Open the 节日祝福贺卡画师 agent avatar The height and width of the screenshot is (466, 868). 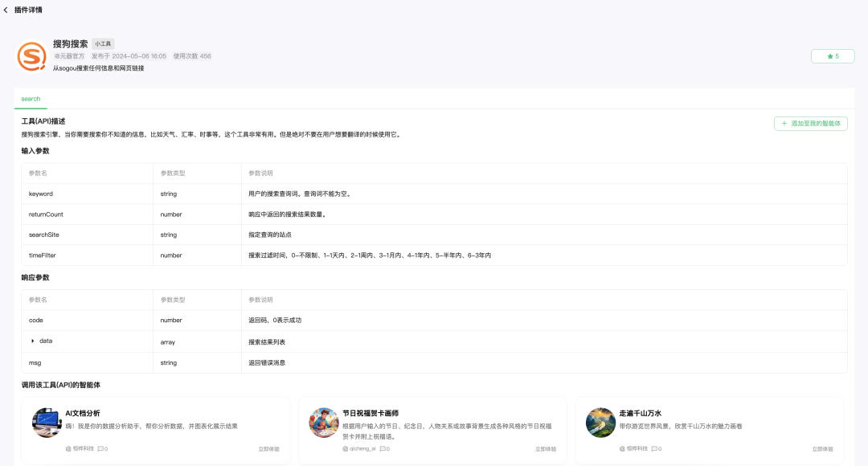[324, 423]
